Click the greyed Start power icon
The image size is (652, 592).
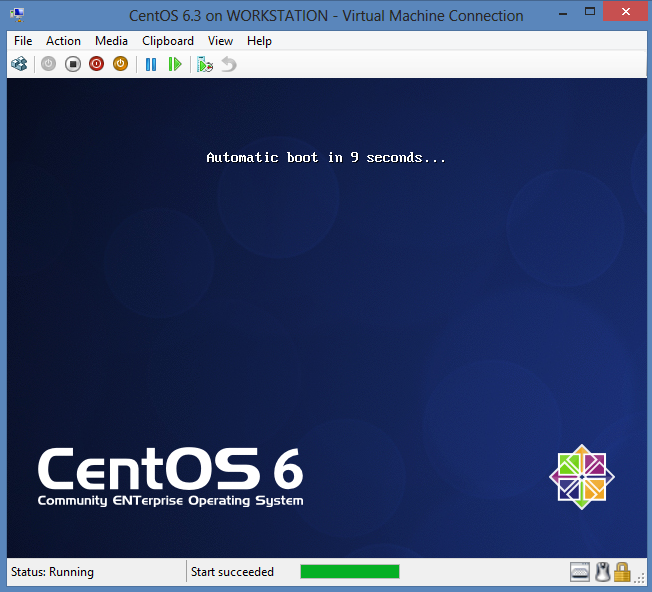(x=49, y=64)
